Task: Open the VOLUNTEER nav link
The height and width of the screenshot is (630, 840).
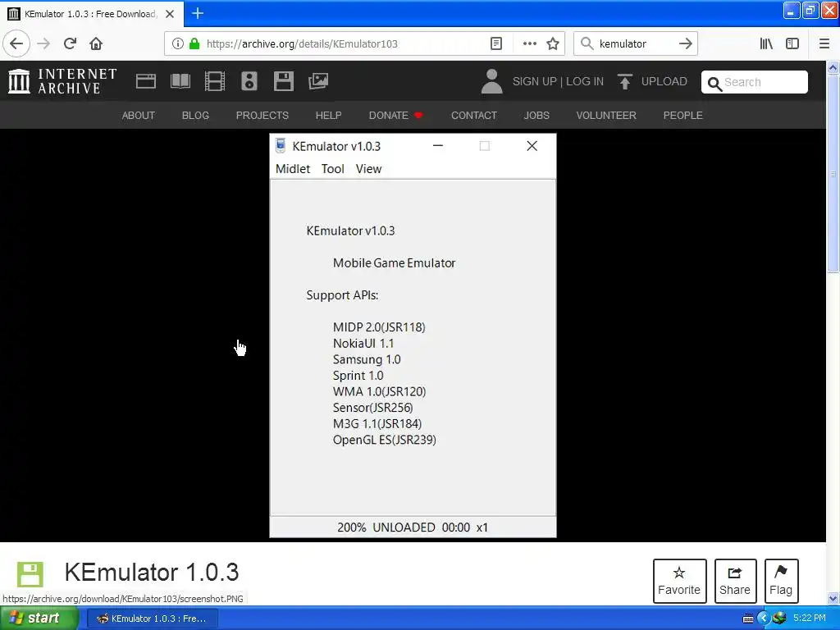Action: pos(606,115)
